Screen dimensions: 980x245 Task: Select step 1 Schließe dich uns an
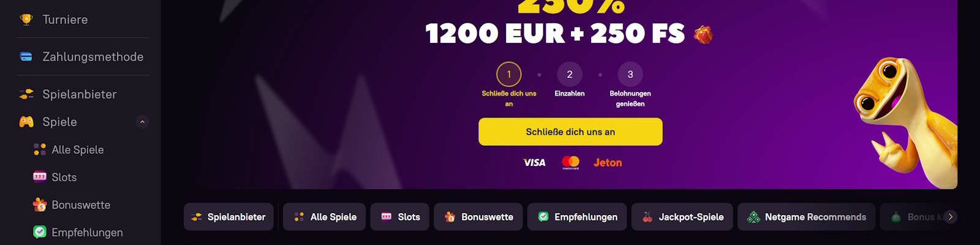508,75
